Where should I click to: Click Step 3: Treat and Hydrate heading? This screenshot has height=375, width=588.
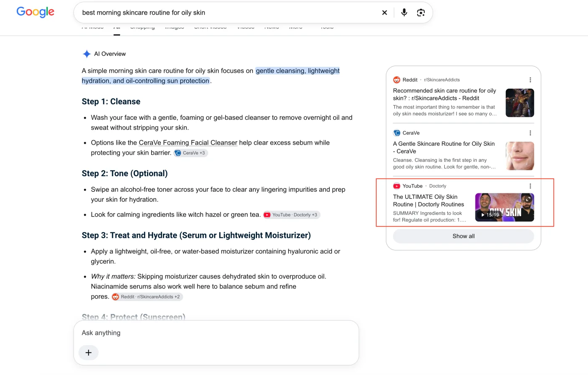coord(196,235)
